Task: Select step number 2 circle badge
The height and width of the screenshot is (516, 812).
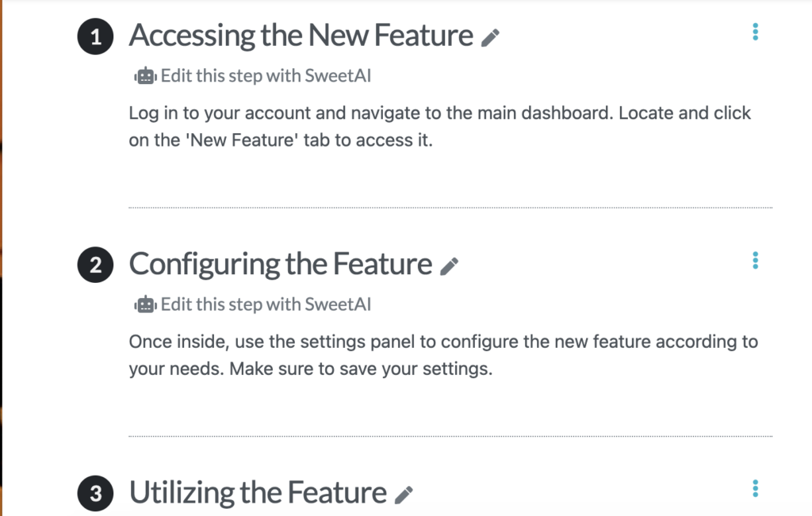Action: 95,265
